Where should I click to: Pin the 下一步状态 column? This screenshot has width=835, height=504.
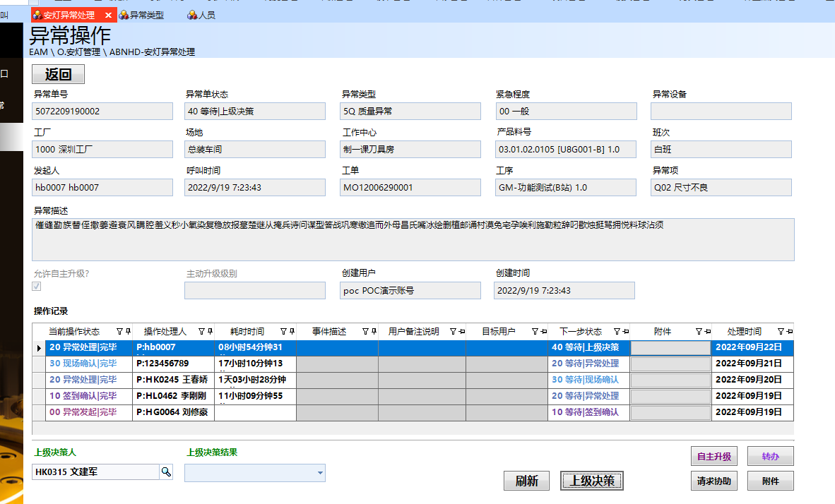pos(626,332)
